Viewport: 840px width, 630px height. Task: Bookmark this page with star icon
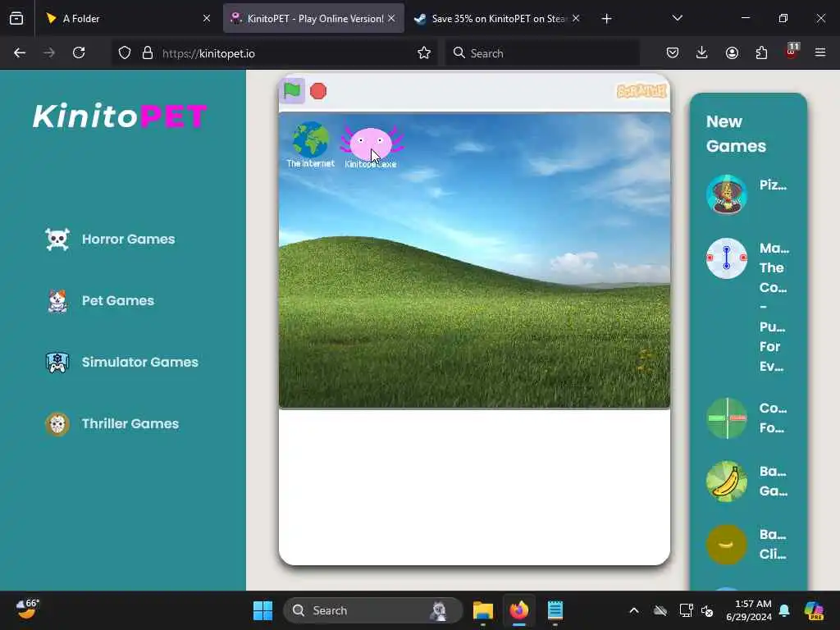coord(424,53)
